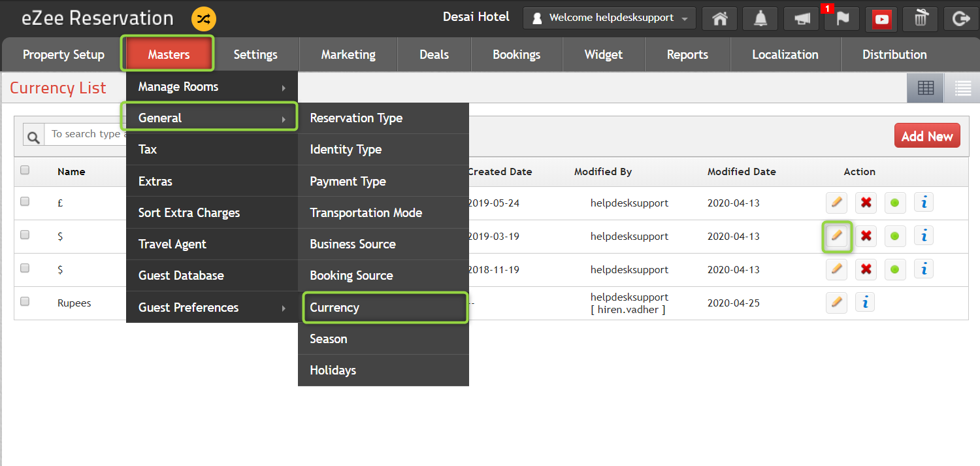Select Currency in the General submenu
980x466 pixels.
385,307
